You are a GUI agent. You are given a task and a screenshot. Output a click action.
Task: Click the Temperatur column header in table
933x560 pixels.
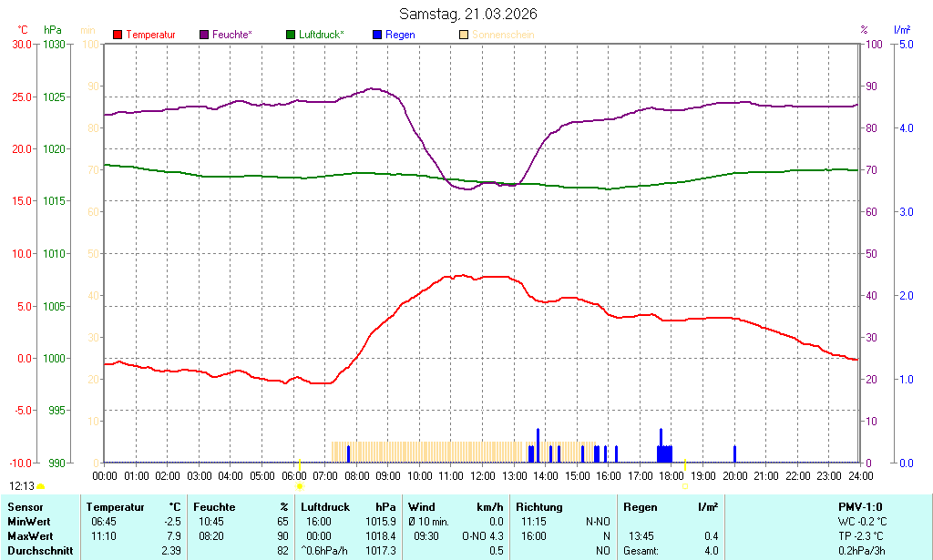point(115,506)
